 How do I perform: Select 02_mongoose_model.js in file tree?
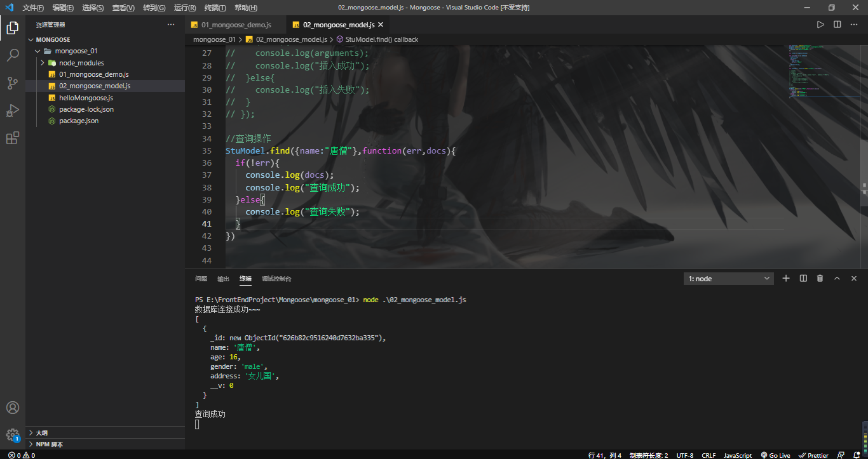pyautogui.click(x=95, y=86)
